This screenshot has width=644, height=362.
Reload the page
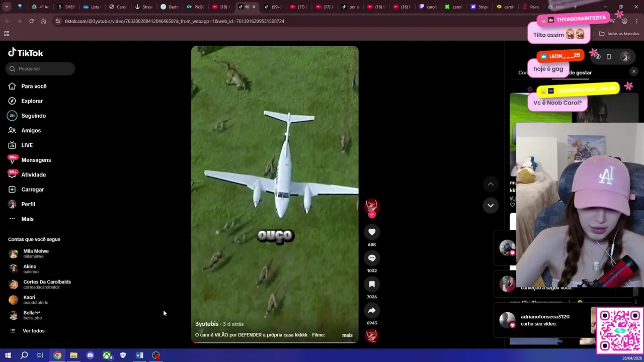pos(31,21)
